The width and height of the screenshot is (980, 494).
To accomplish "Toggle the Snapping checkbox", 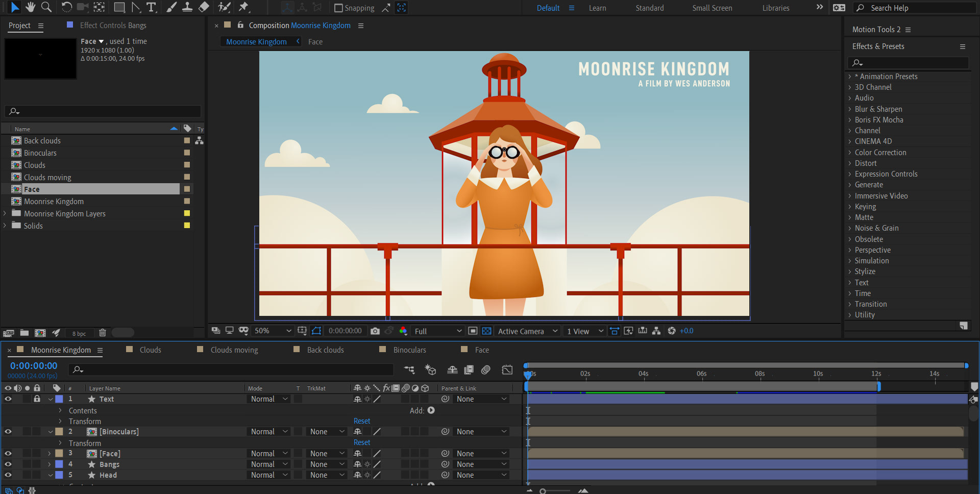I will tap(338, 8).
